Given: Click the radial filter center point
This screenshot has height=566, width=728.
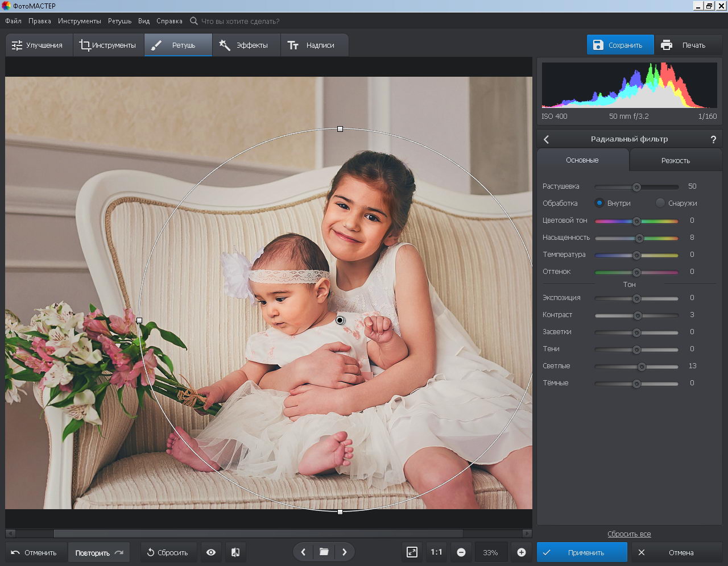Looking at the screenshot, I should [x=340, y=321].
